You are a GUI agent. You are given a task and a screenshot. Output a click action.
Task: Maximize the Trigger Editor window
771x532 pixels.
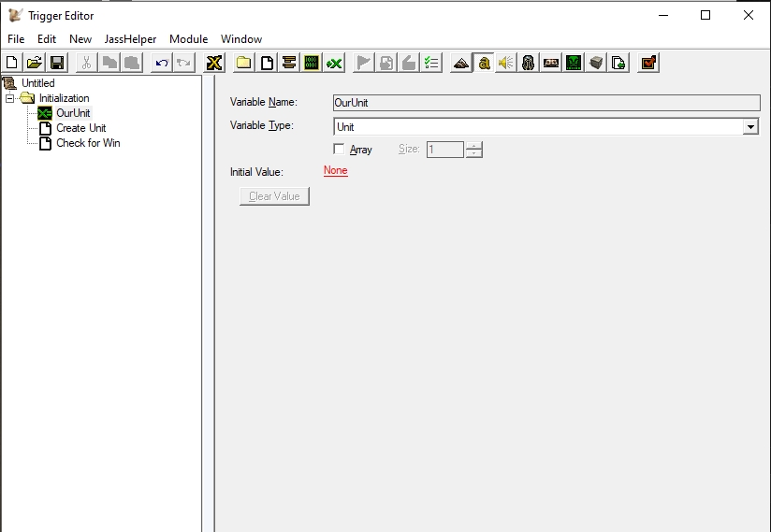(x=706, y=15)
